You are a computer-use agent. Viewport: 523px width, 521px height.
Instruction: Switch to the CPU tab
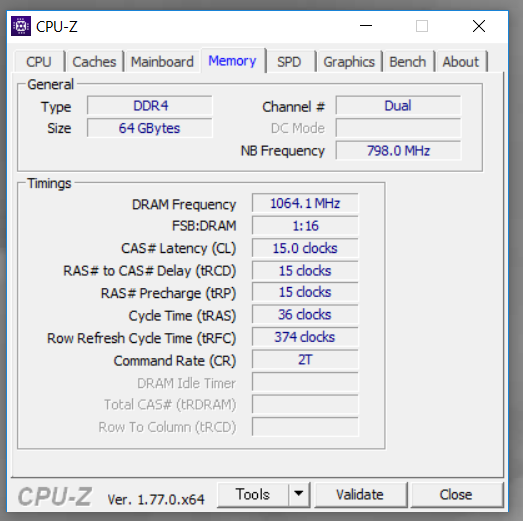click(x=39, y=62)
